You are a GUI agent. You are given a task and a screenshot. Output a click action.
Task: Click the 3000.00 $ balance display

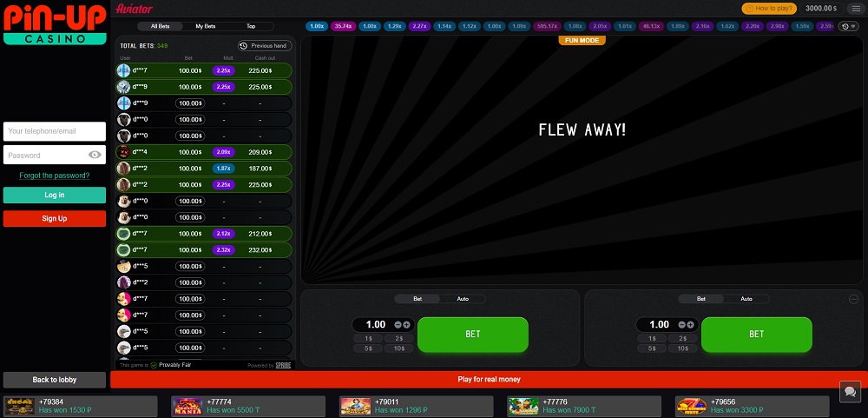(x=821, y=9)
